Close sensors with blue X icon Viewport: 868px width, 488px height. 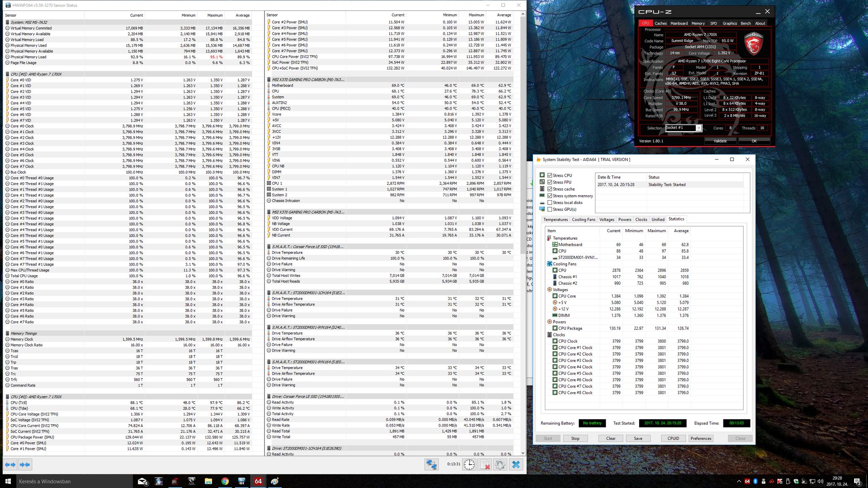click(516, 464)
